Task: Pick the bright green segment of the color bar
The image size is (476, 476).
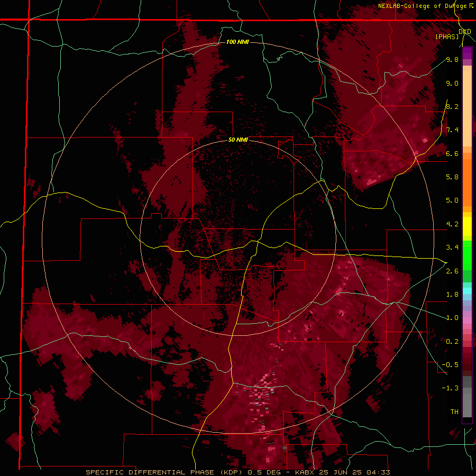Action: pos(467,255)
